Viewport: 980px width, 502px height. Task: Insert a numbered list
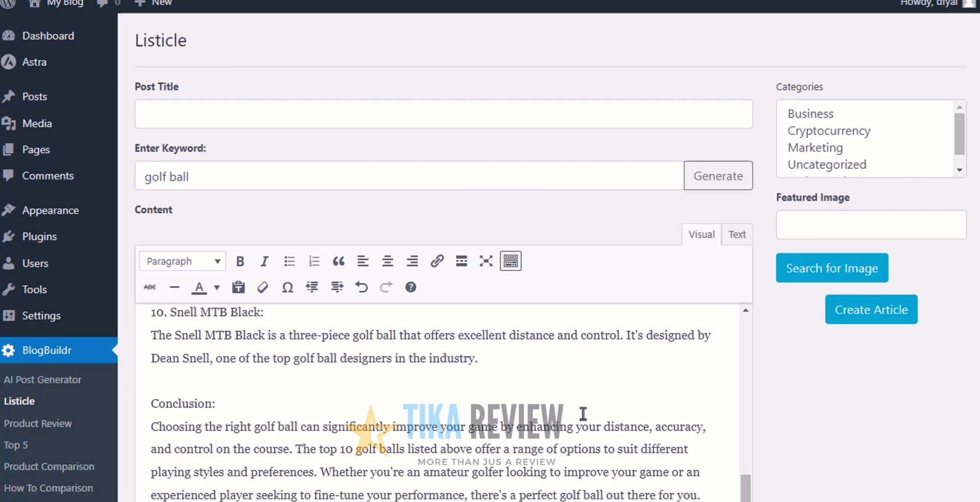point(314,261)
